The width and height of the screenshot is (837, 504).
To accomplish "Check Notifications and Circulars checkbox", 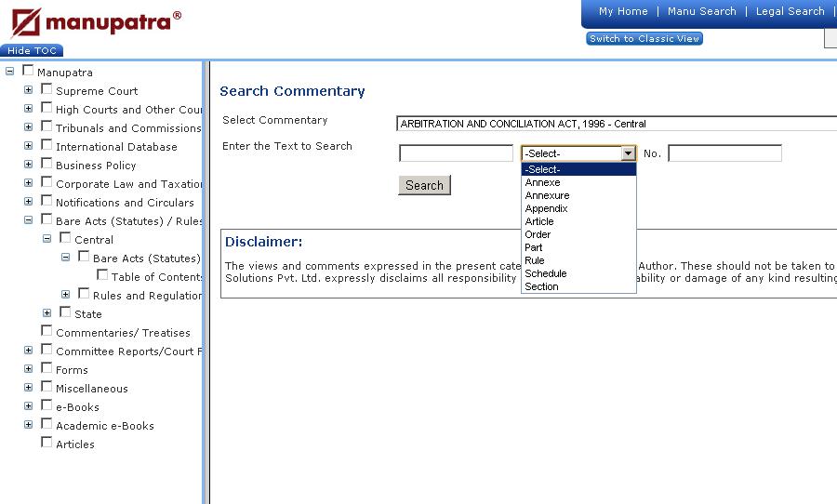I will [47, 201].
